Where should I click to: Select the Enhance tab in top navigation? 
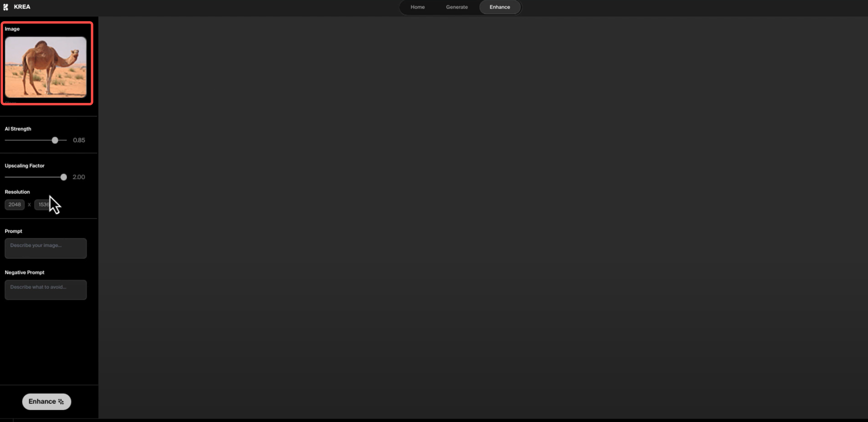[499, 7]
